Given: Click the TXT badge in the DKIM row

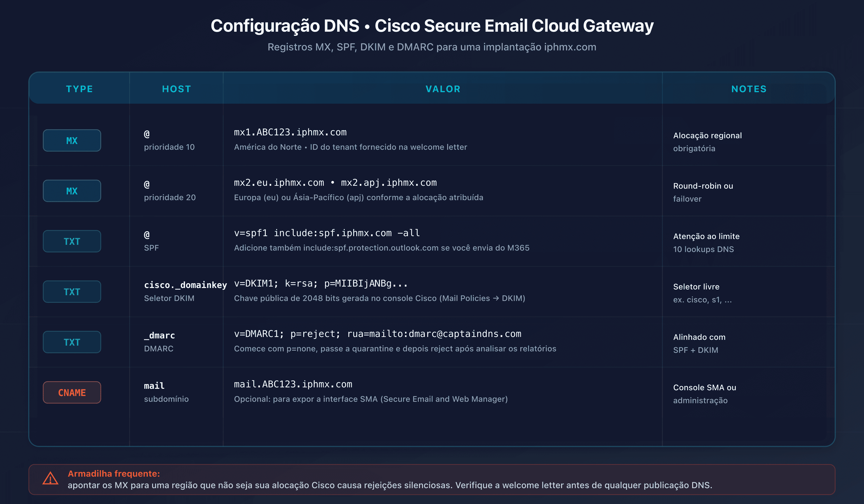Looking at the screenshot, I should pyautogui.click(x=72, y=292).
